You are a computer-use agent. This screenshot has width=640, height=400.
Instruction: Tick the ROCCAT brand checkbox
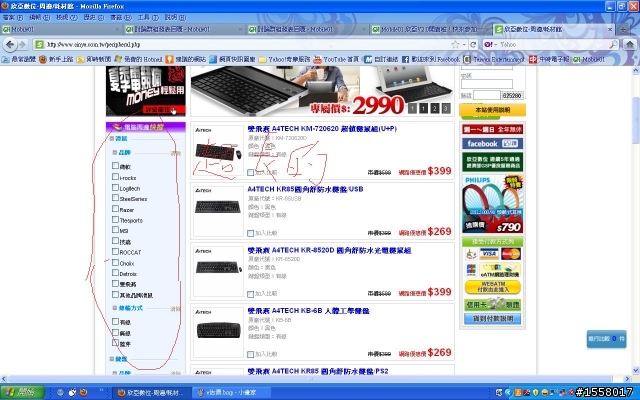pos(116,251)
